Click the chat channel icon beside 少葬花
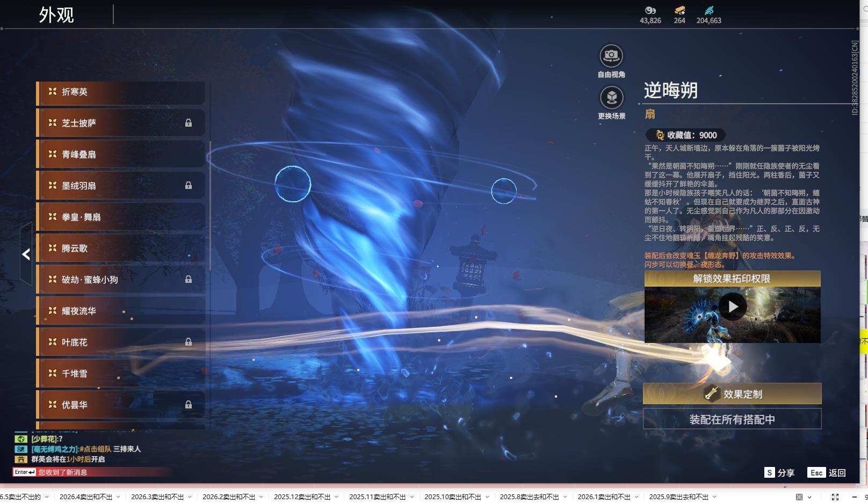 pos(21,439)
